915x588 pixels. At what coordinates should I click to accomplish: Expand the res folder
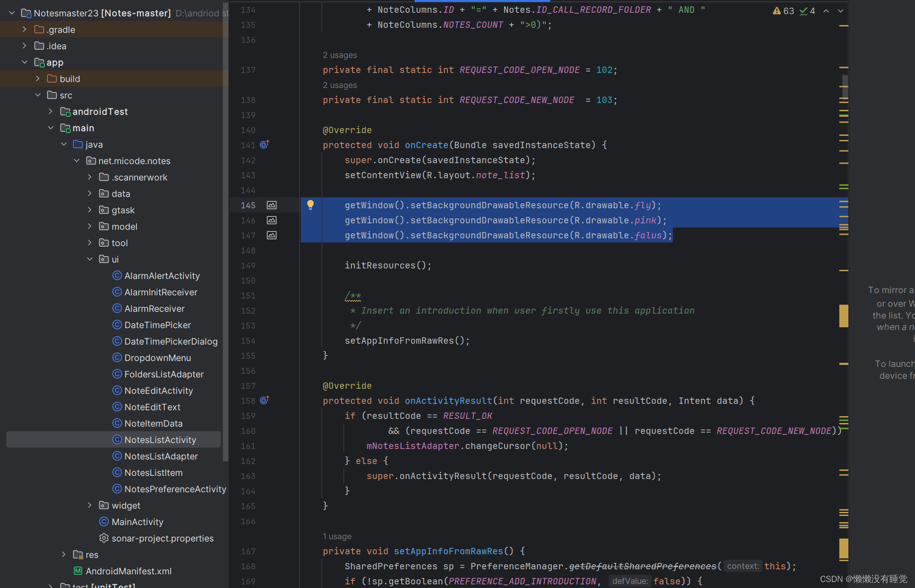64,555
